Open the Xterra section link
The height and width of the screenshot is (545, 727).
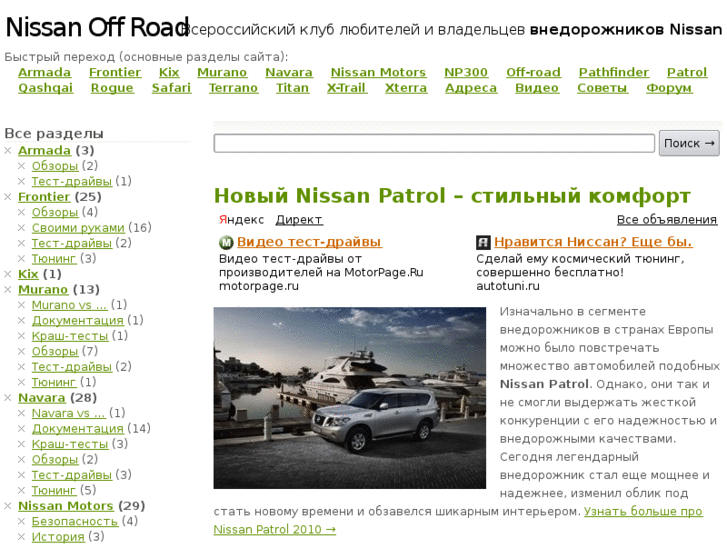406,88
